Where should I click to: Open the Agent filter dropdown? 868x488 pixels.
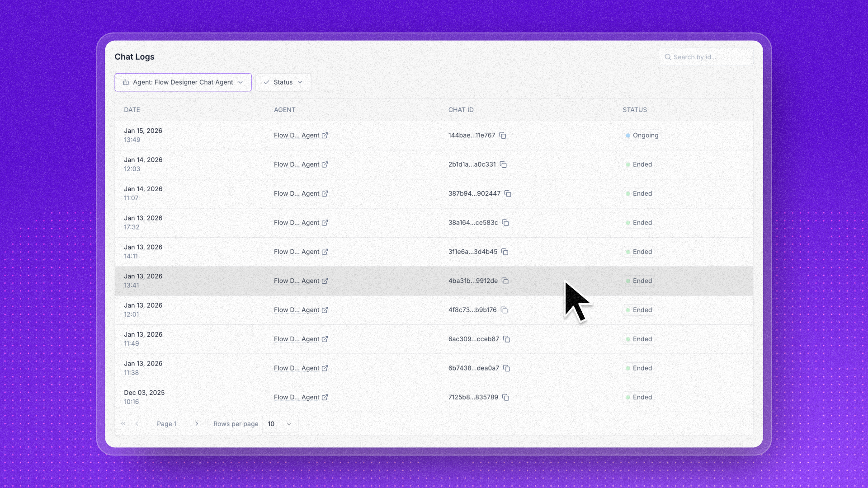(x=183, y=82)
